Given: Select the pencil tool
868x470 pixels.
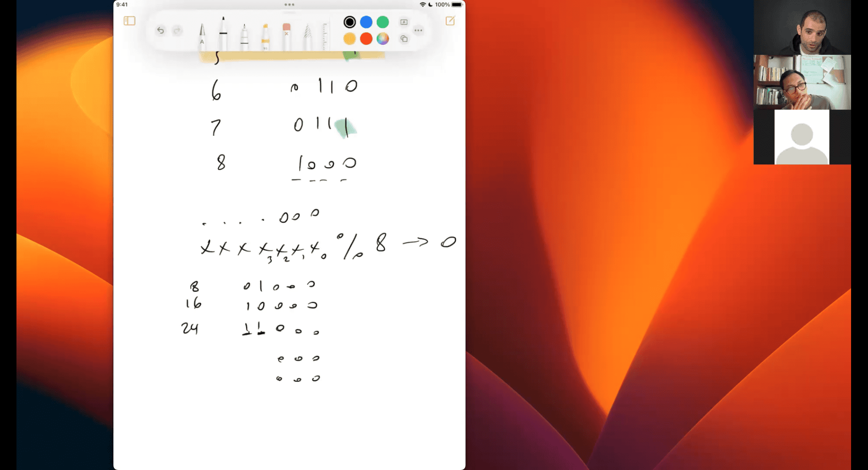Looking at the screenshot, I should pos(307,37).
